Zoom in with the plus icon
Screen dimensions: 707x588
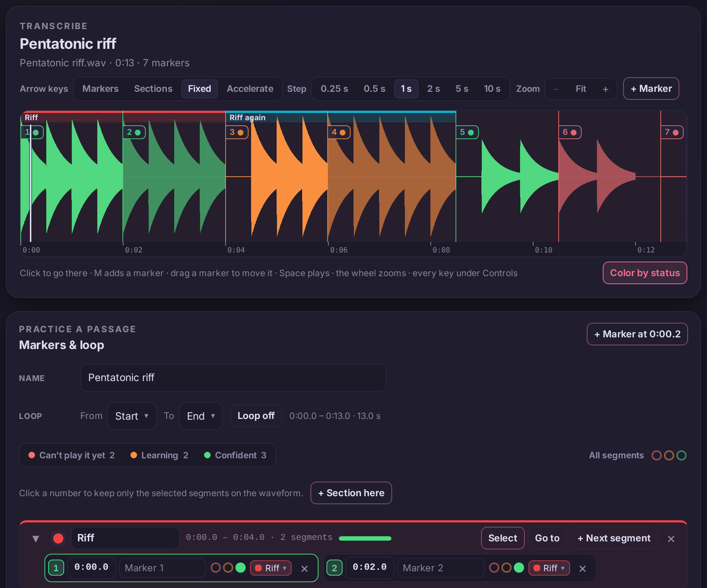tap(605, 89)
